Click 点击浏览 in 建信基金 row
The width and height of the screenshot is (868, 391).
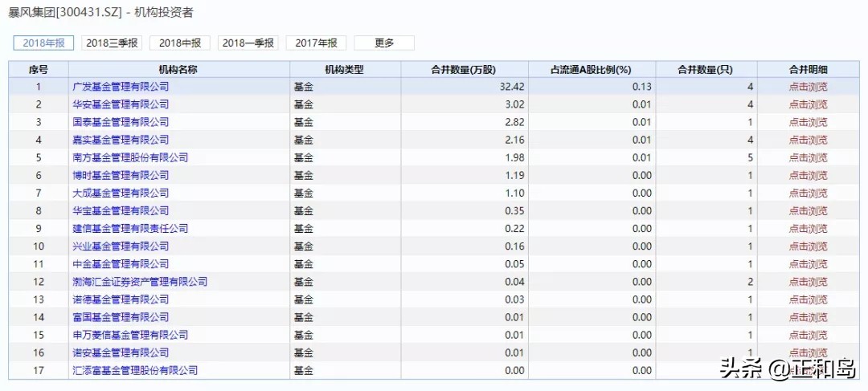pos(809,228)
